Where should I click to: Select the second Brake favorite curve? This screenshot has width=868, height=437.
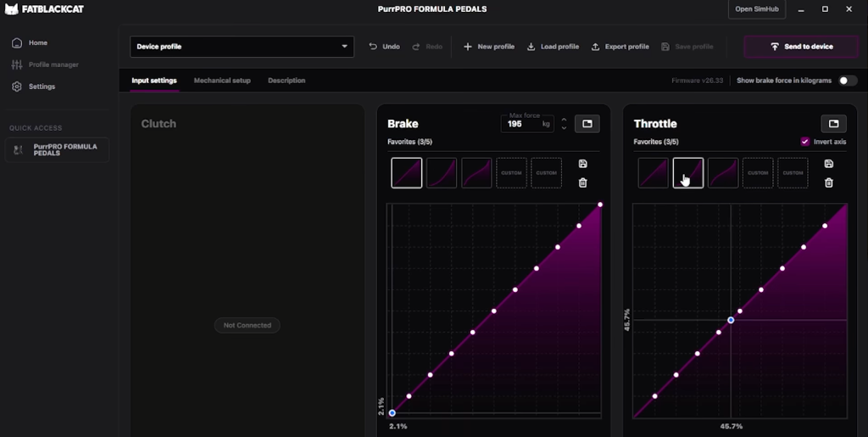click(x=441, y=173)
